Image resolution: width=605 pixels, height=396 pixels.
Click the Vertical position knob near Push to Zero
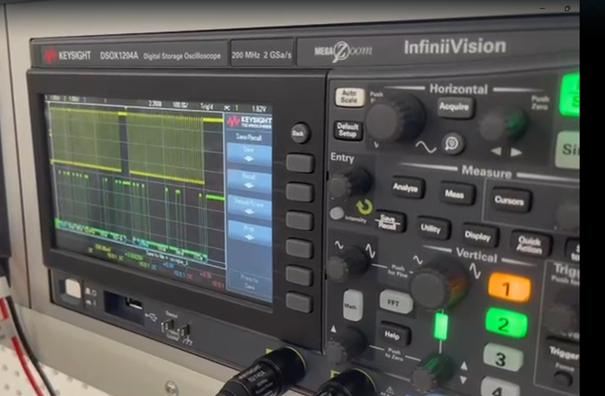(433, 372)
